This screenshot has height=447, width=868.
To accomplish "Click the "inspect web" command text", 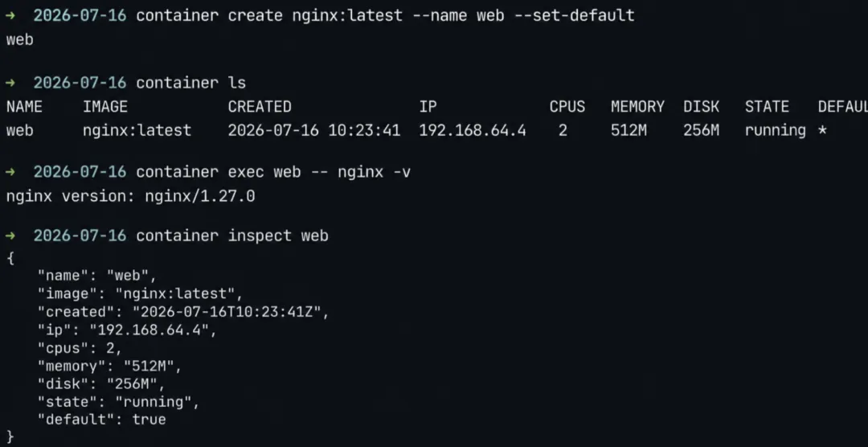I will click(278, 236).
